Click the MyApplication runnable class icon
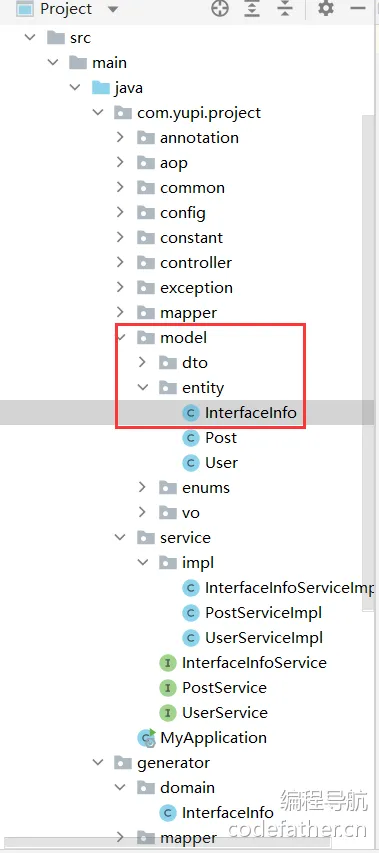This screenshot has width=379, height=853. click(x=146, y=738)
